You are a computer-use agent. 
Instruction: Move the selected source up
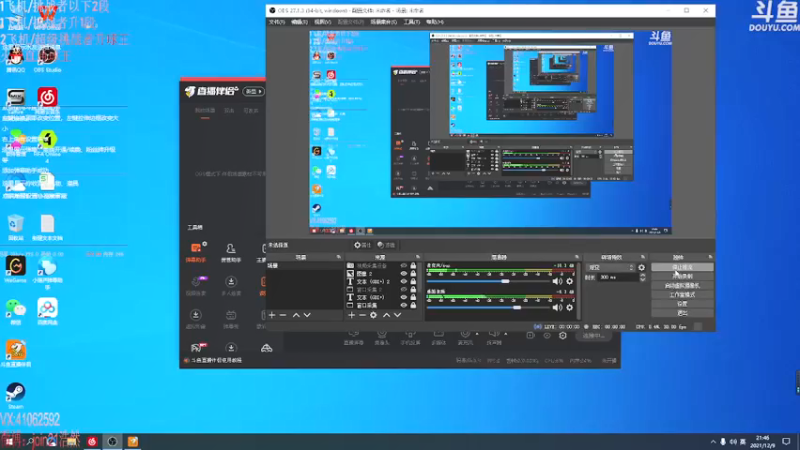pyautogui.click(x=386, y=315)
